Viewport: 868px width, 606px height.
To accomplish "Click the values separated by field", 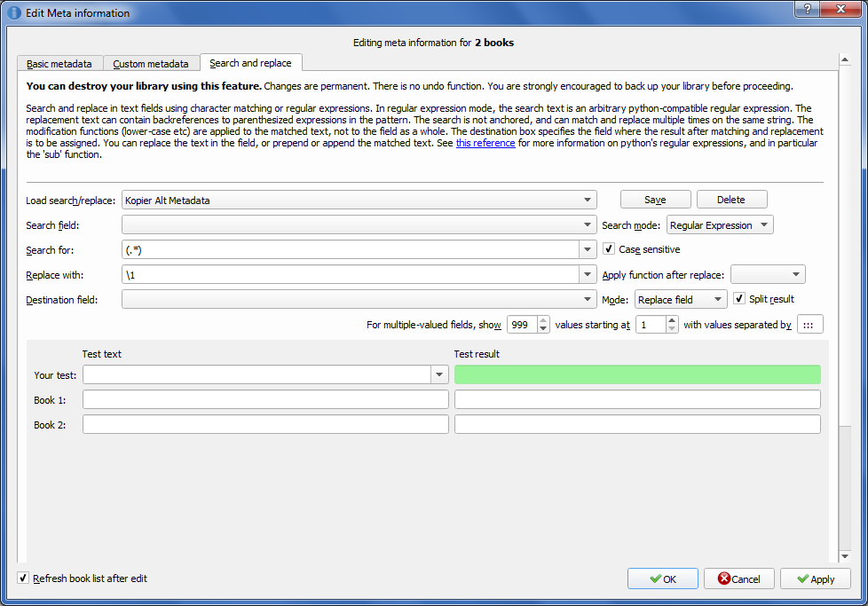I will [x=810, y=325].
